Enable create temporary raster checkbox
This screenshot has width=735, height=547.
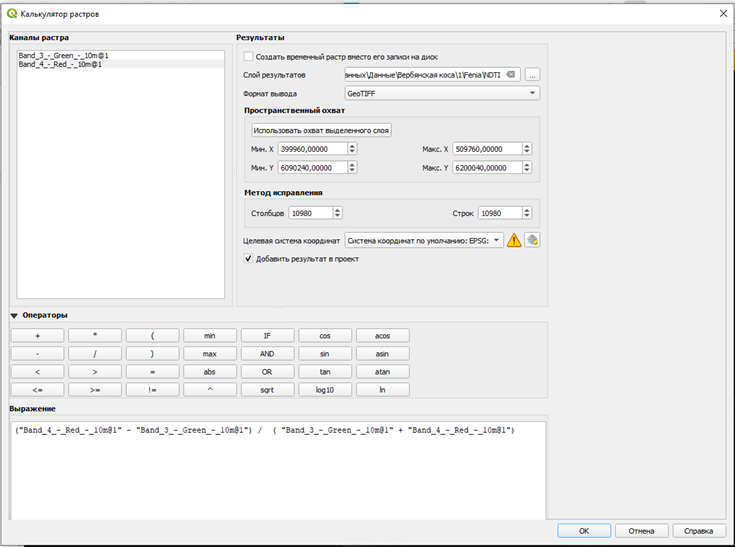[248, 57]
